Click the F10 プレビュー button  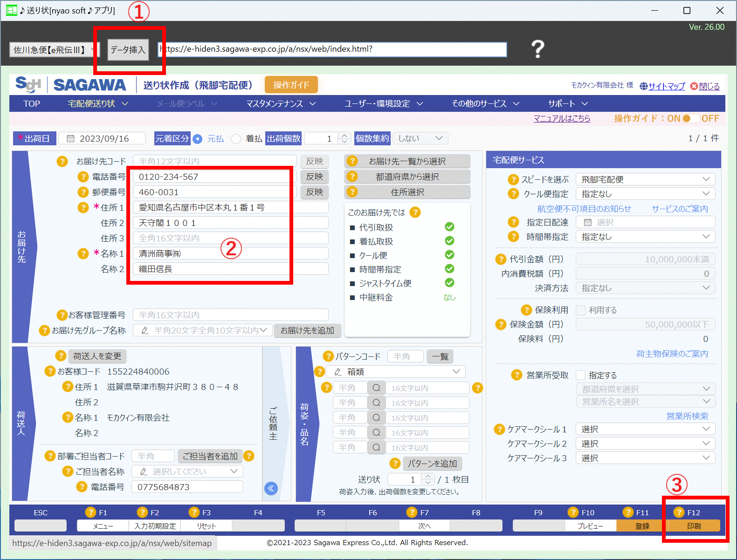point(590,526)
